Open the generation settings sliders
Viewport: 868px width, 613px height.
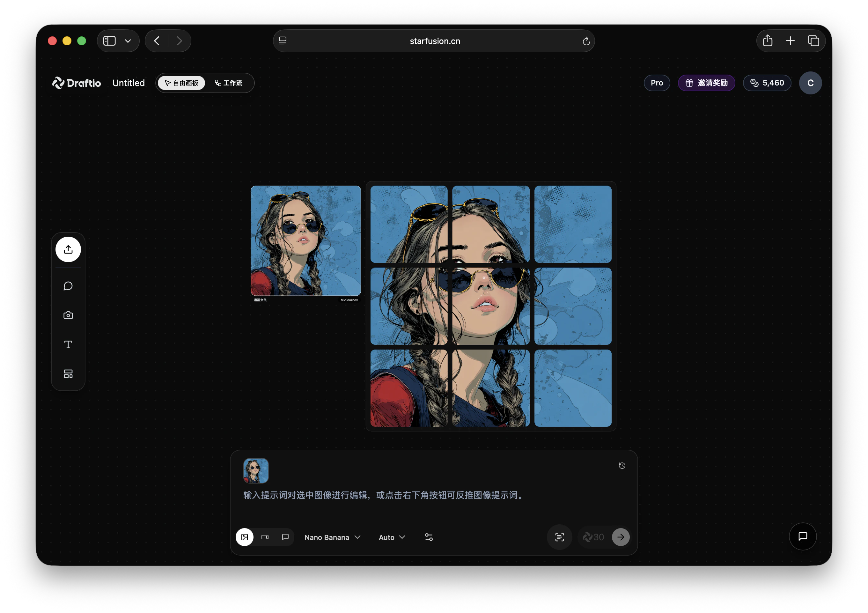coord(429,537)
